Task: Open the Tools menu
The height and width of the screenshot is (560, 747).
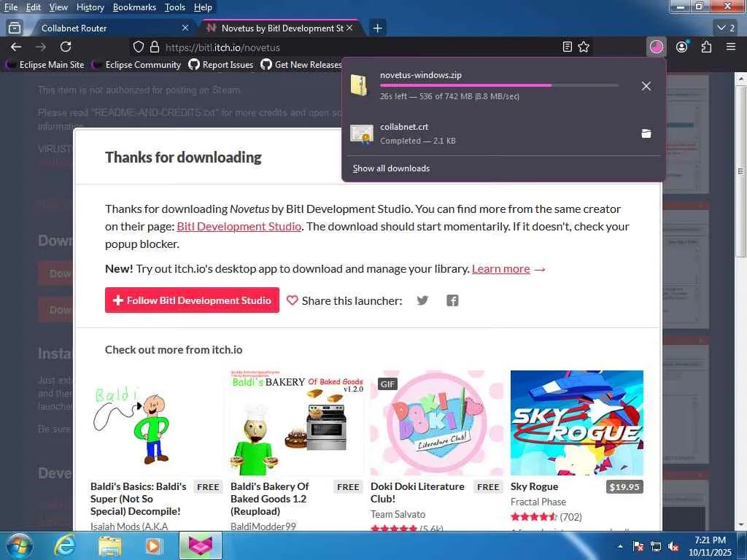Action: coord(175,7)
